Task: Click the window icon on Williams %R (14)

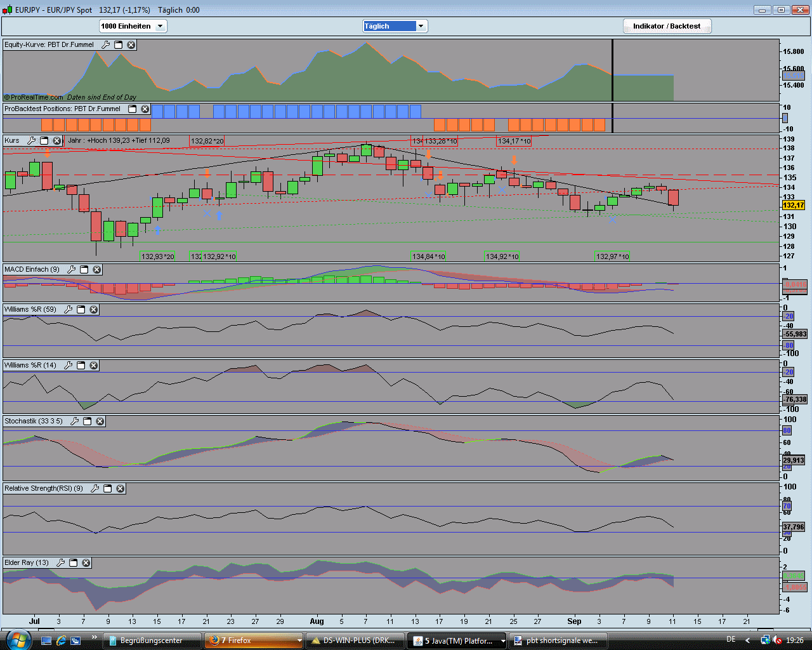Action: 81,366
